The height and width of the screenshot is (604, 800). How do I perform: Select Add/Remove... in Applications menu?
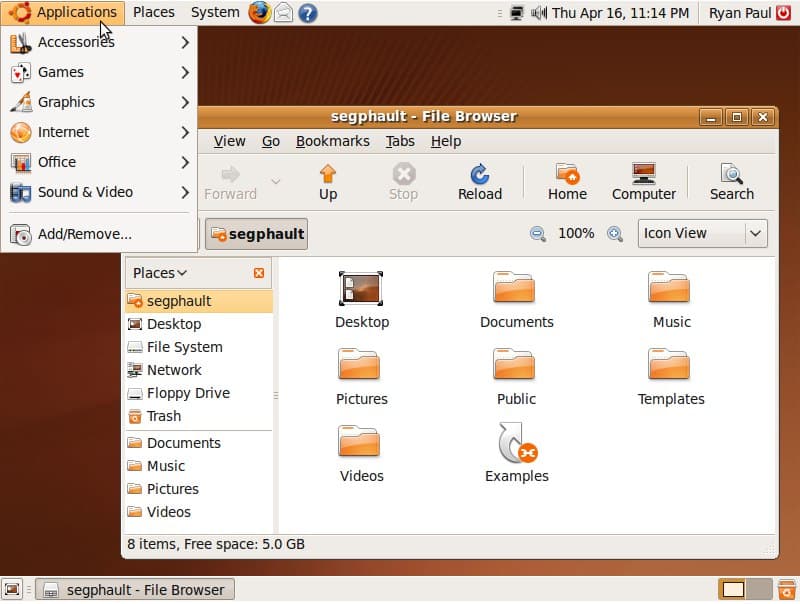tap(84, 234)
